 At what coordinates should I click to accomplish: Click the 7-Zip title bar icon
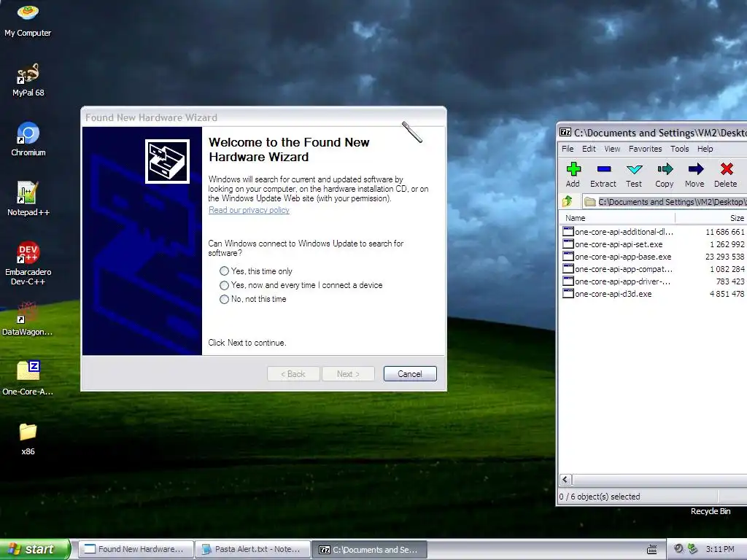pyautogui.click(x=565, y=133)
